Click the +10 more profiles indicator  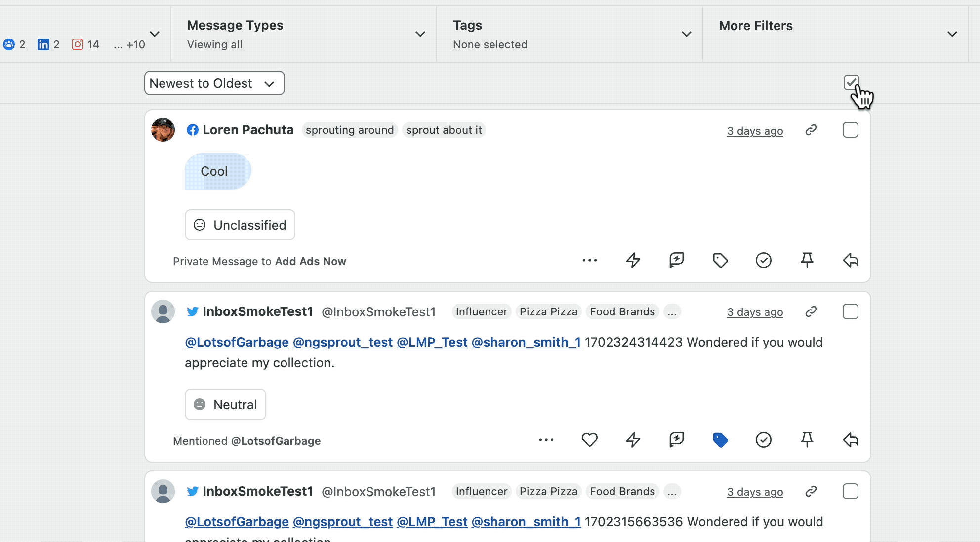pos(129,45)
